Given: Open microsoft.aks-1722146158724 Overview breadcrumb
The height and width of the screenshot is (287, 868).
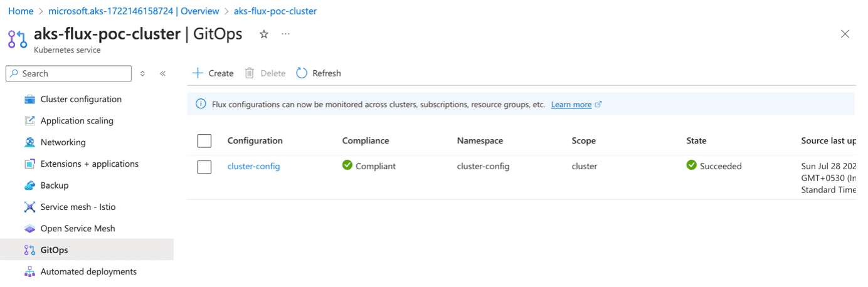Looking at the screenshot, I should pos(134,11).
